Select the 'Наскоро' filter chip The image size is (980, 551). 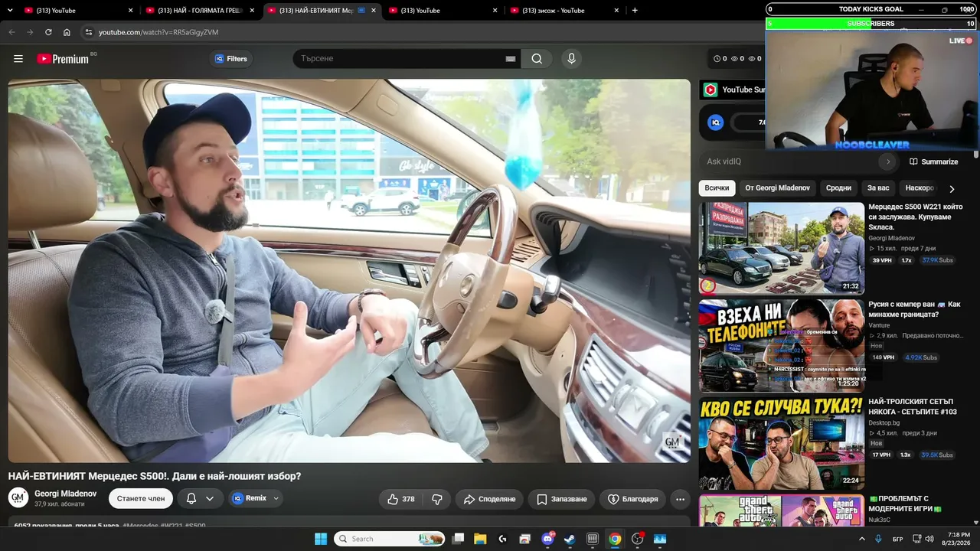pos(920,187)
